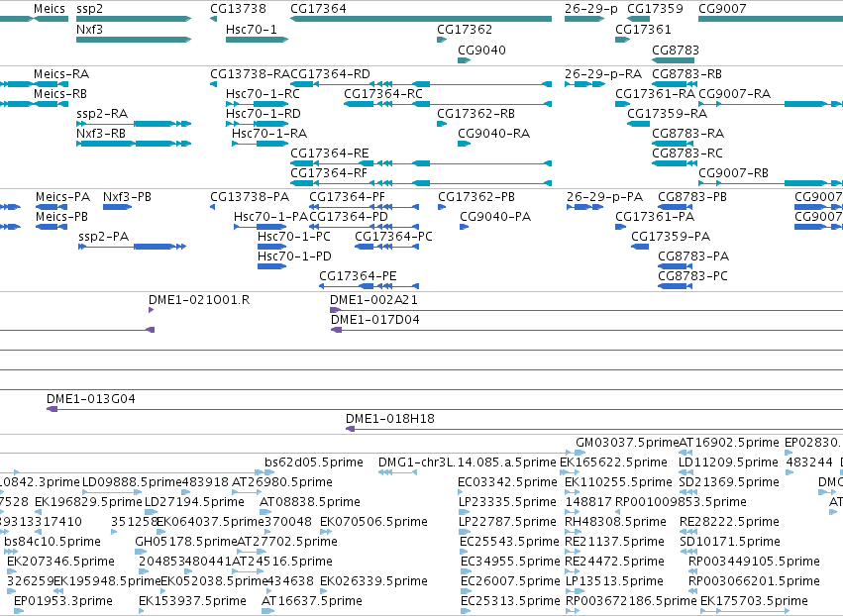This screenshot has height=616, width=843.
Task: Select transcript CG8783-RB
Action: [687, 73]
